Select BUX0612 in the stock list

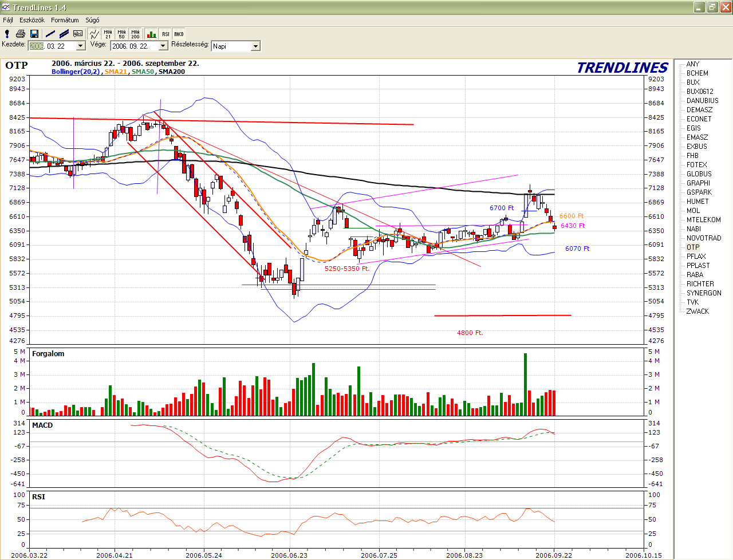point(700,92)
